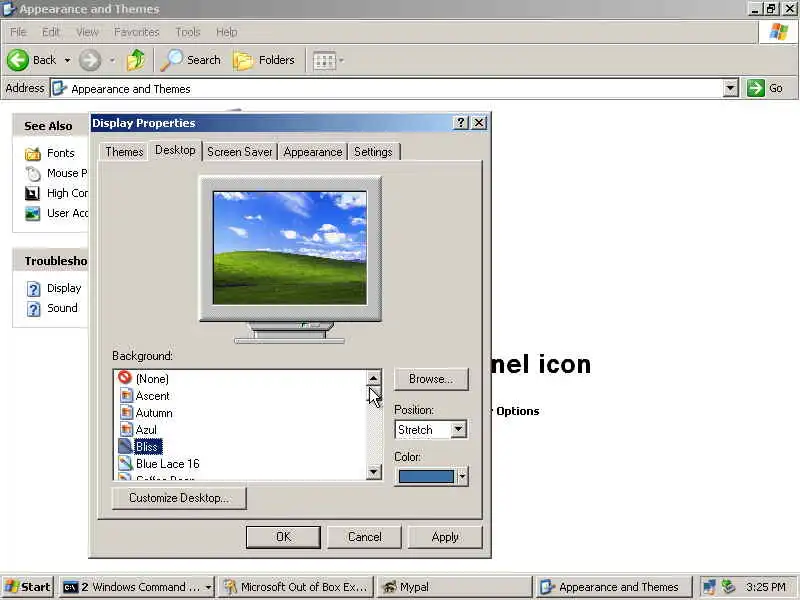
Task: Open the Position Stretch dropdown
Action: 458,429
